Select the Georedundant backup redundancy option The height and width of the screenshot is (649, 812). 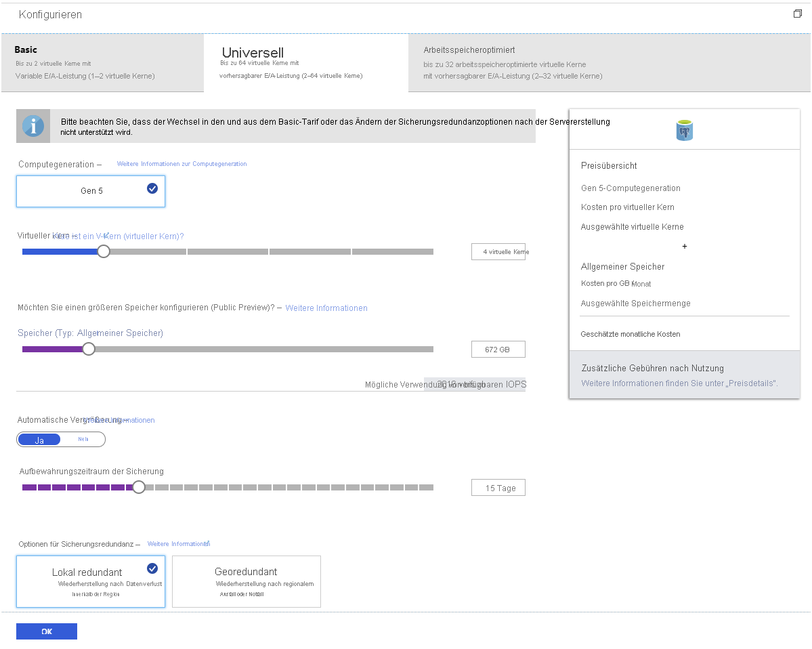click(x=246, y=581)
